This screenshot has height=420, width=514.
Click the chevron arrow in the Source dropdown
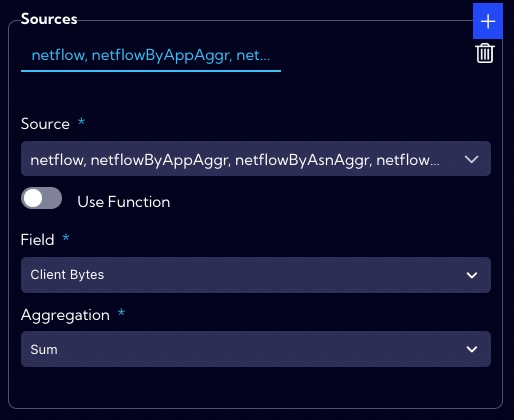click(x=472, y=159)
